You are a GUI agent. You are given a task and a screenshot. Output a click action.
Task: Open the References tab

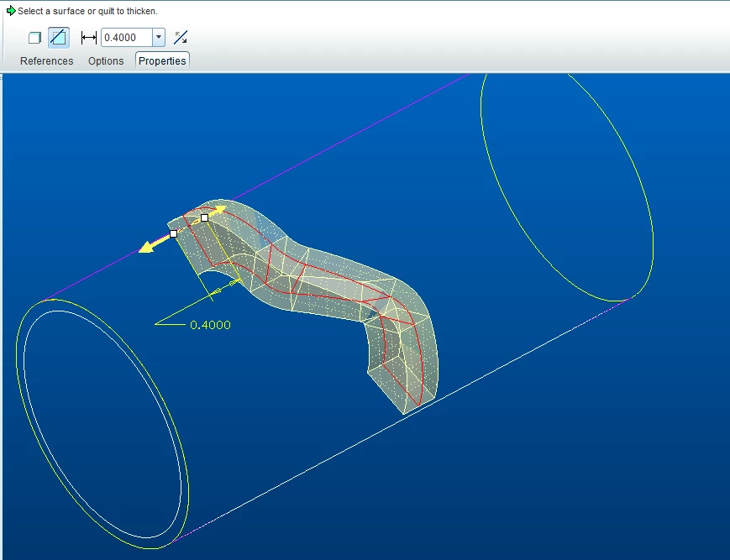click(x=46, y=61)
